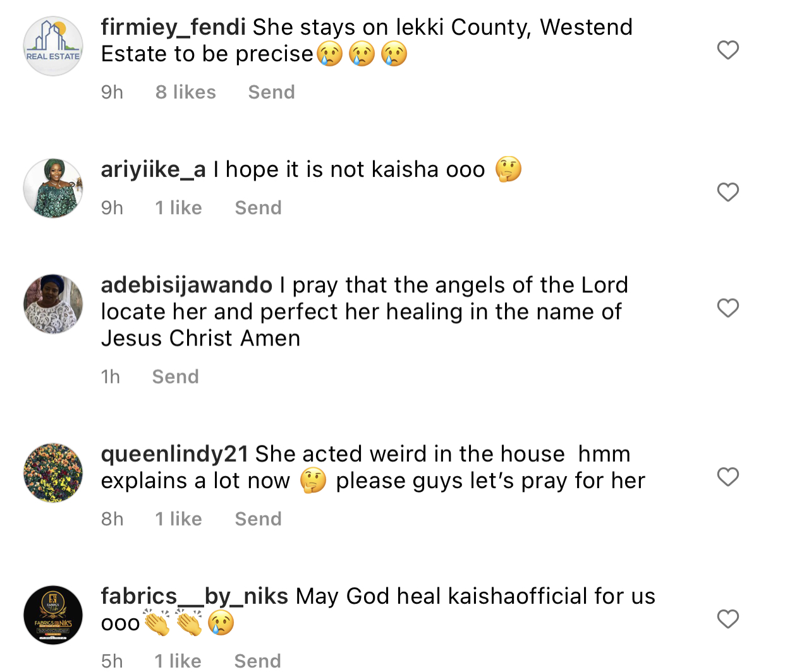Send queenlindy21's comment
Screen dimensions: 785x672
258,519
